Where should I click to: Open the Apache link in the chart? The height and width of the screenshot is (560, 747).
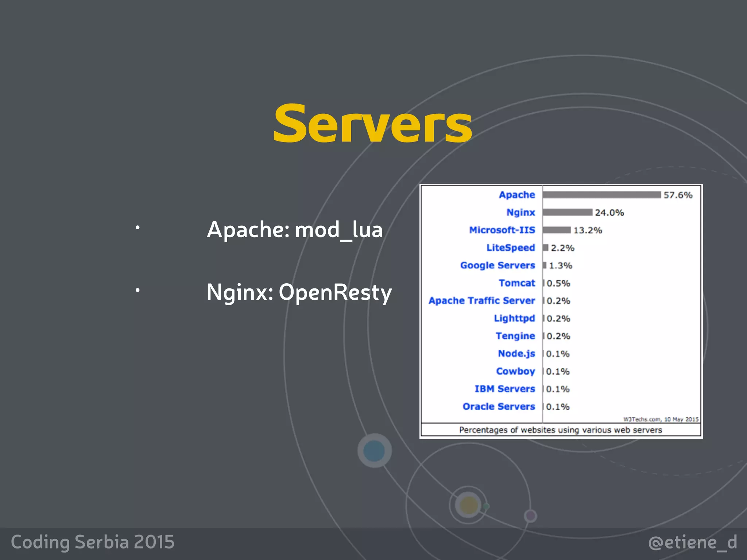click(x=517, y=195)
